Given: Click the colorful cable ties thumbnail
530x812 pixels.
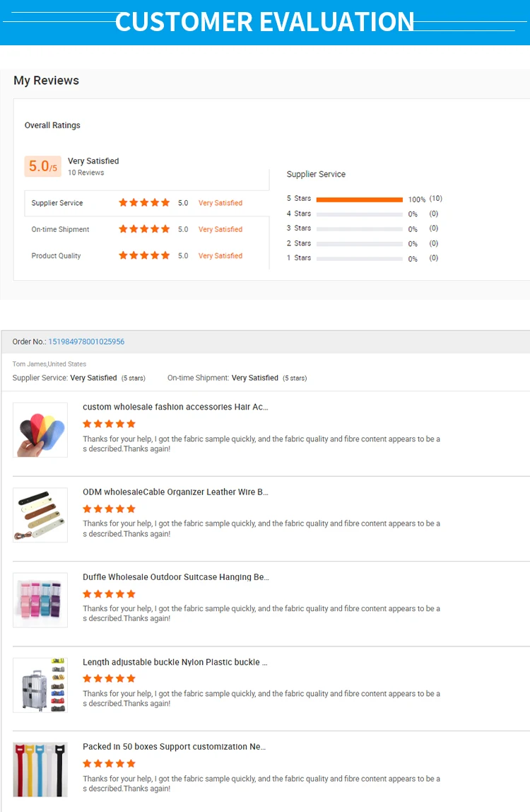Looking at the screenshot, I should pos(40,770).
